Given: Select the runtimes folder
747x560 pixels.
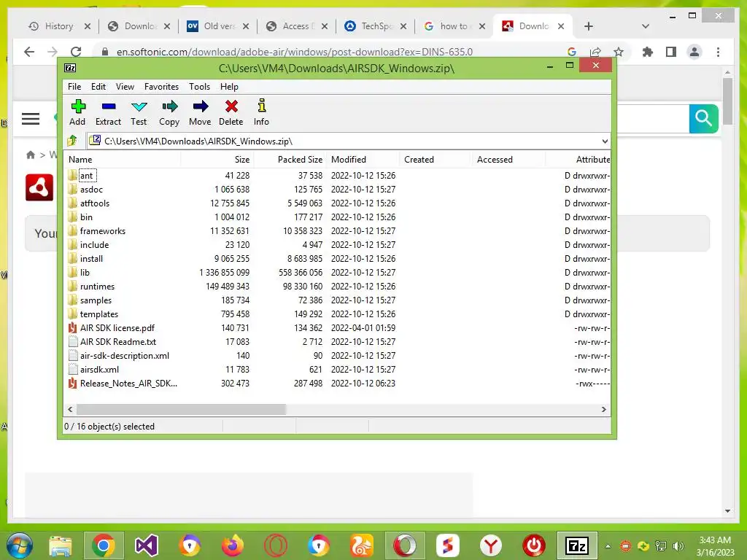Looking at the screenshot, I should click(x=97, y=286).
